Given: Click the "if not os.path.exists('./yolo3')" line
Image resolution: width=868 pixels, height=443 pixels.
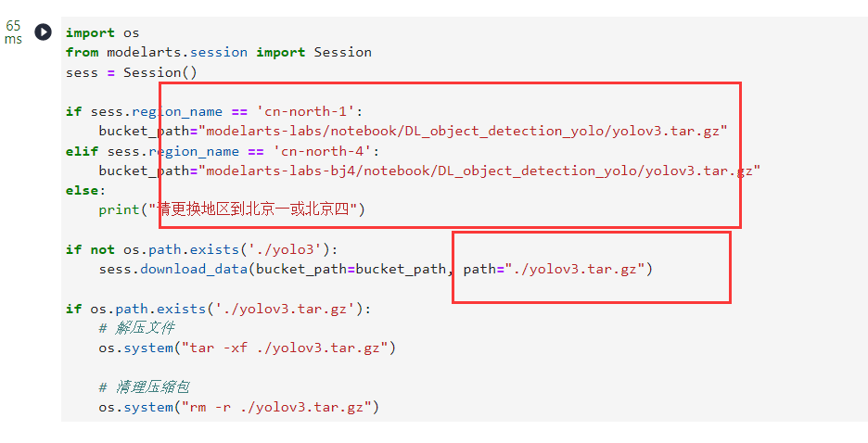Looking at the screenshot, I should 202,249.
